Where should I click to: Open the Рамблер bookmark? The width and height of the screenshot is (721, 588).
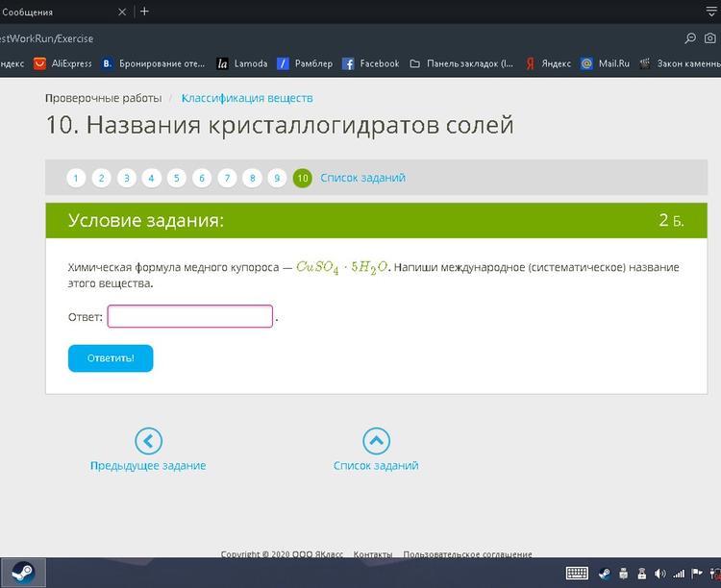tap(305, 63)
